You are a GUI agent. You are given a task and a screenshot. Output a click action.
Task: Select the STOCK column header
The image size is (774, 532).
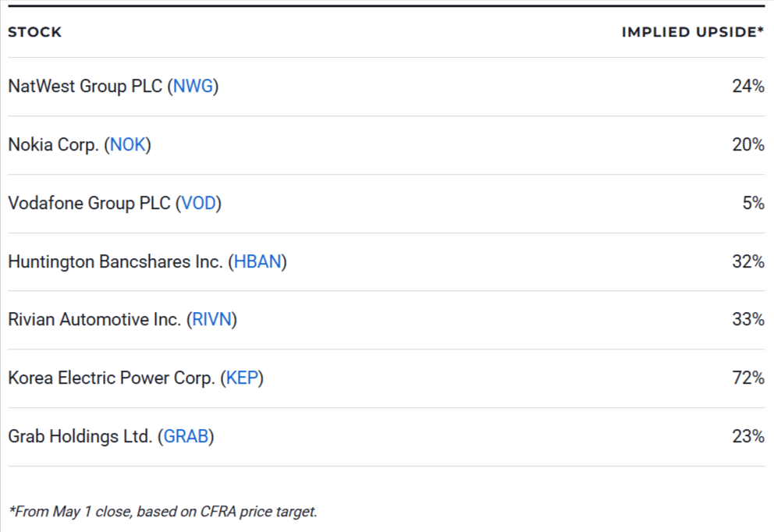click(x=34, y=32)
